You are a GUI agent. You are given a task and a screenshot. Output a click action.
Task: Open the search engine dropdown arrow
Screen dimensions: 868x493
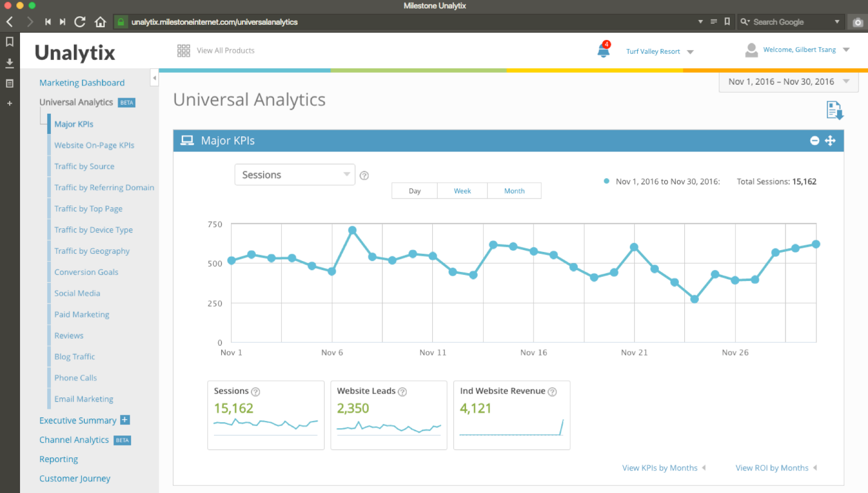(837, 22)
